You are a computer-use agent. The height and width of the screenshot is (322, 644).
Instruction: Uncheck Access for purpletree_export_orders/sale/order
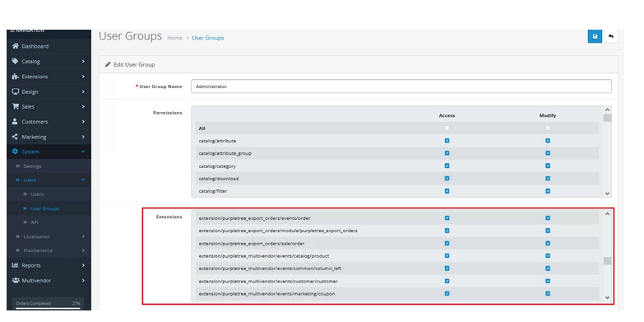[x=447, y=243]
